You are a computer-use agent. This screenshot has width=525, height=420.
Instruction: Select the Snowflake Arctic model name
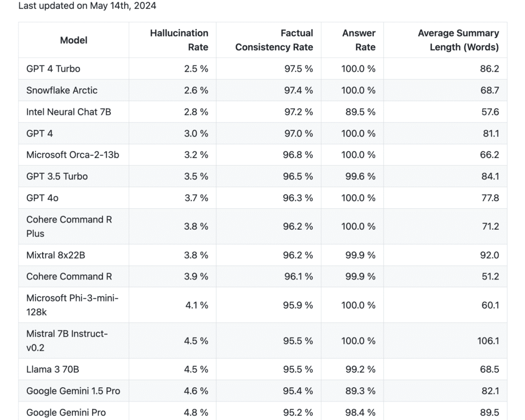[x=62, y=90]
